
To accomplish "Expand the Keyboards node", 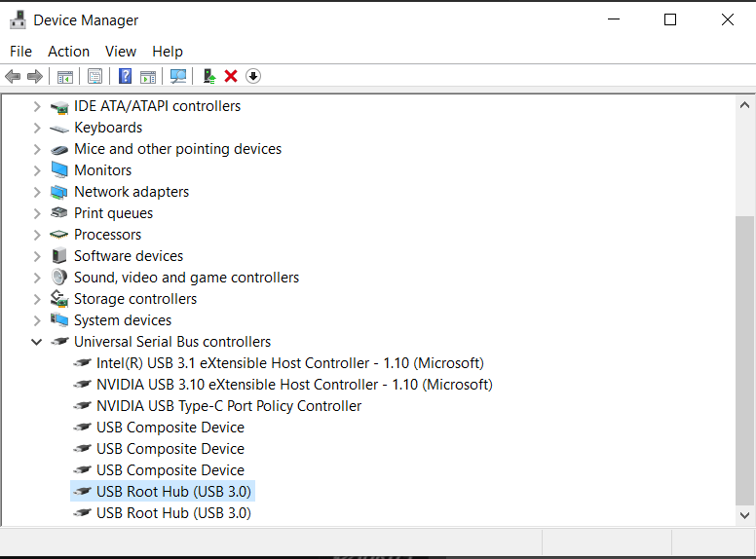I will [x=37, y=128].
